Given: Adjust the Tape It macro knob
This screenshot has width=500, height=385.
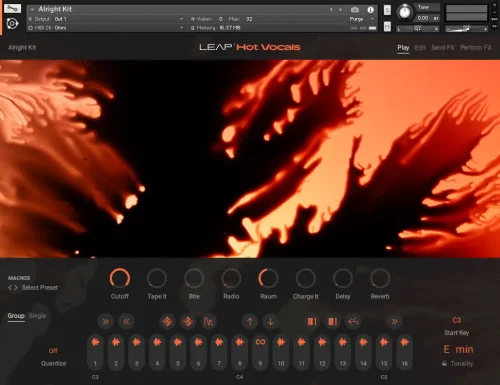Looking at the screenshot, I should (157, 278).
